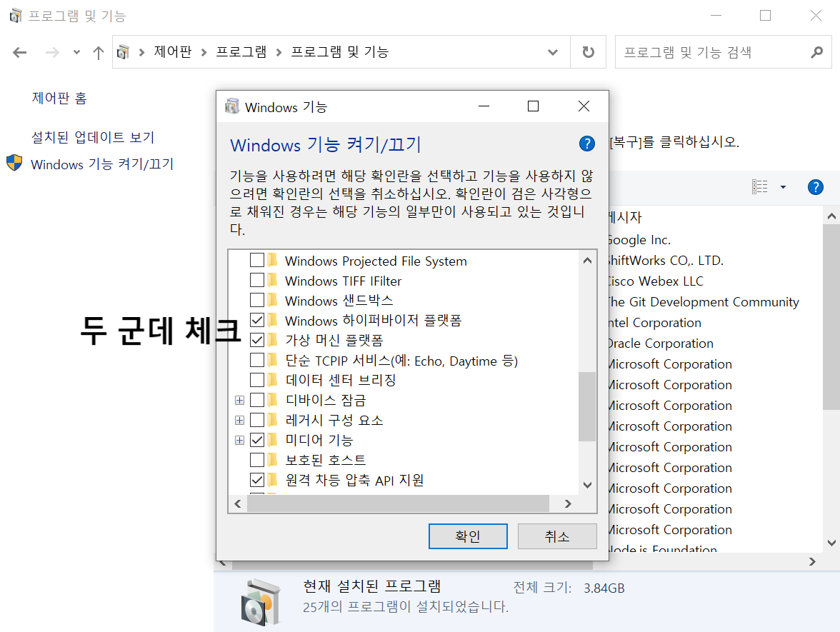Click the 제어판 breadcrumb
Screen dimensions: 840x632
[x=173, y=52]
